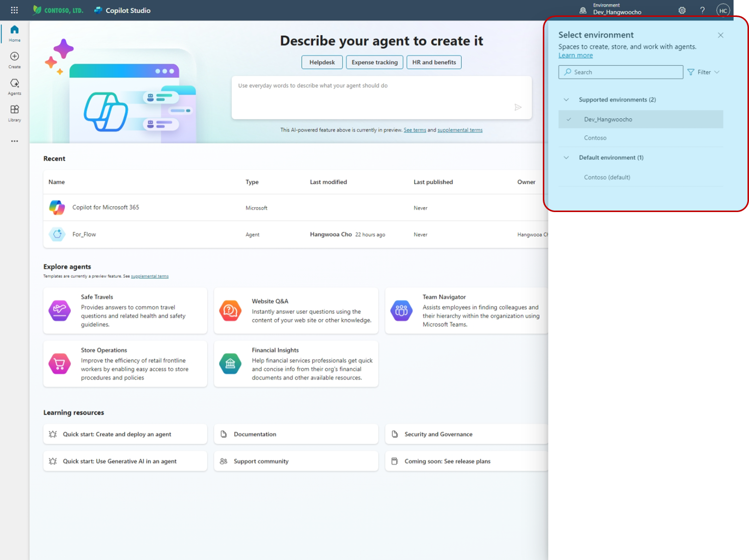Click the release plans icon
749x560 pixels.
(394, 461)
